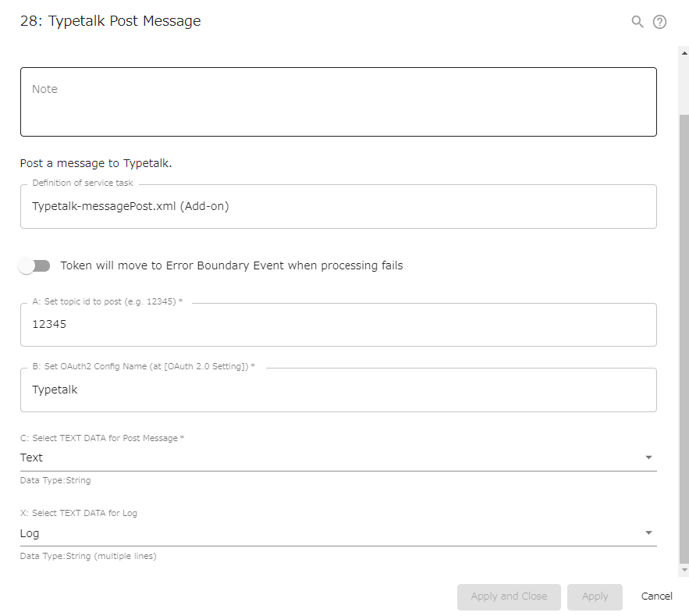This screenshot has height=616, width=689.
Task: Click the vertical scrollbar thumb
Action: (684, 339)
